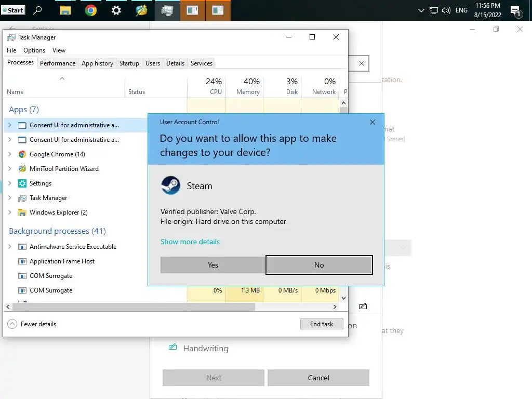Click the Antimalware Service Executable icon
This screenshot has height=399, width=532.
click(x=22, y=247)
